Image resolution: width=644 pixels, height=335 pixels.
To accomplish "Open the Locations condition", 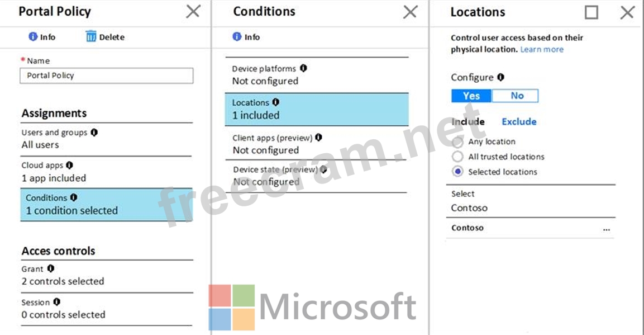I will coord(317,109).
